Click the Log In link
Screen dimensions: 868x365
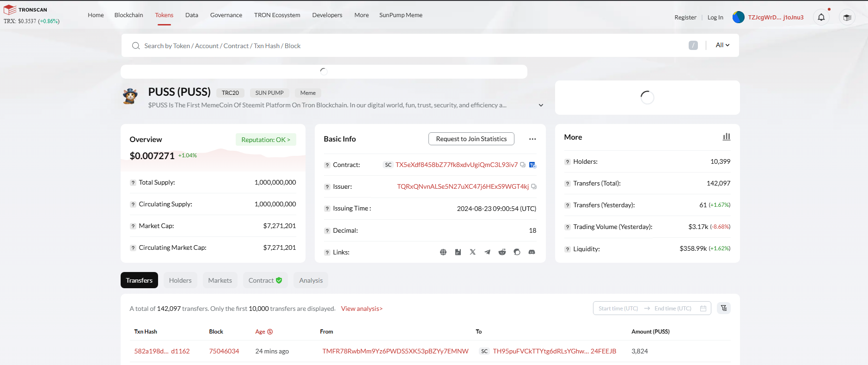click(715, 17)
